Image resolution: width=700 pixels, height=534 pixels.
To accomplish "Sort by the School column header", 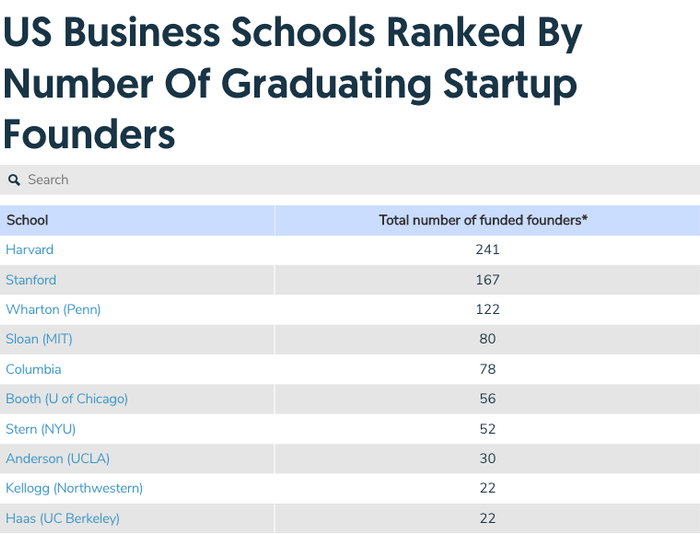I will 28,220.
